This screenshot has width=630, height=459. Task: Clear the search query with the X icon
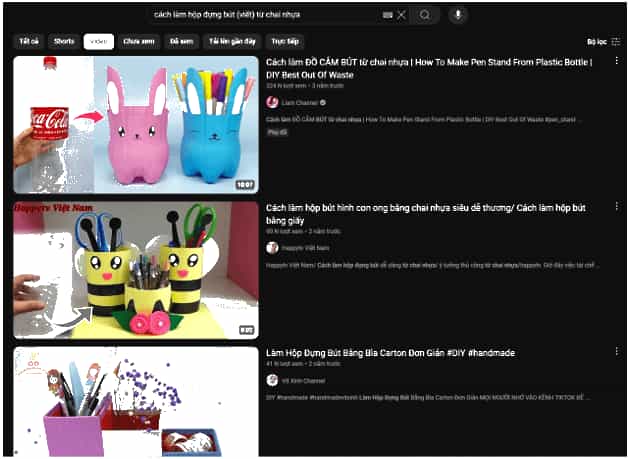401,15
